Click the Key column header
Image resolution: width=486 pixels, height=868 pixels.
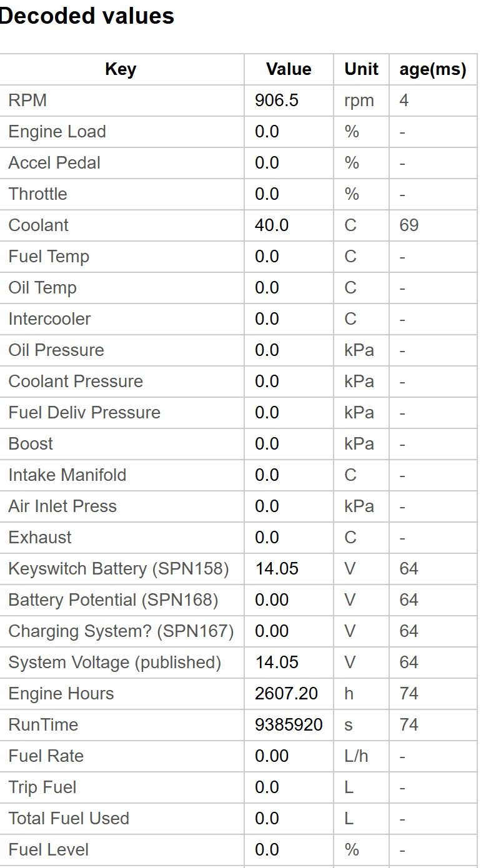pos(121,69)
